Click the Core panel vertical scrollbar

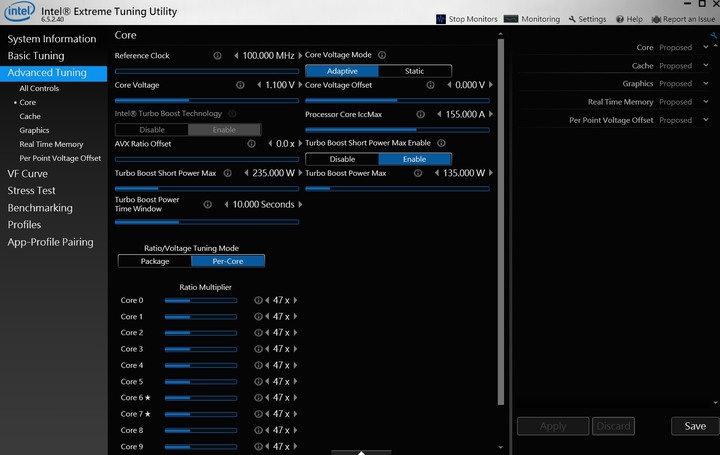501,222
